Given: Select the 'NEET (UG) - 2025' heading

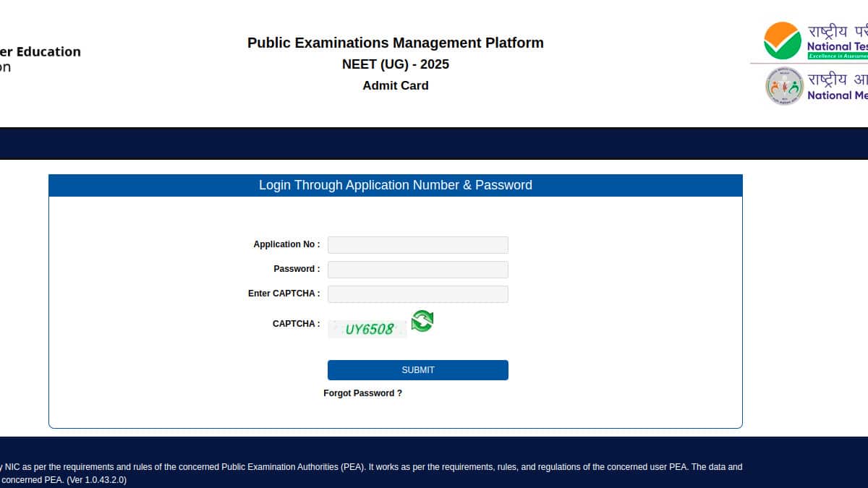Looking at the screenshot, I should point(396,64).
